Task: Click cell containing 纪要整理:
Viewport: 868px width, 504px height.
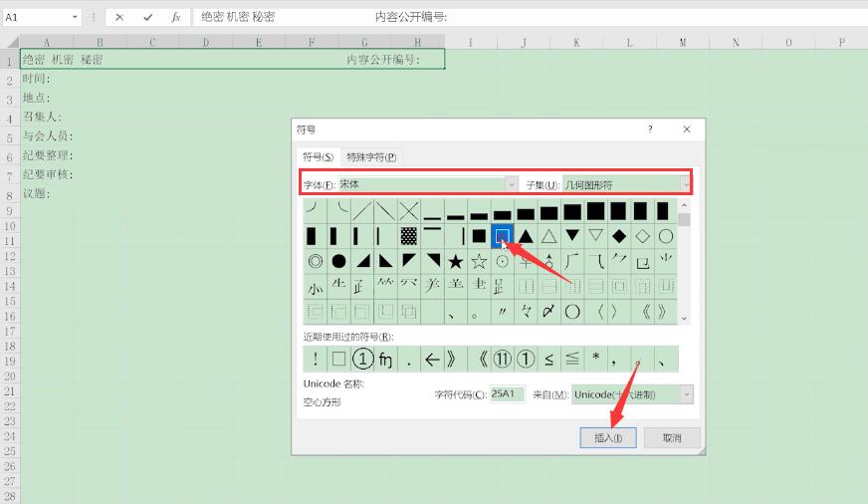Action: tap(48, 155)
